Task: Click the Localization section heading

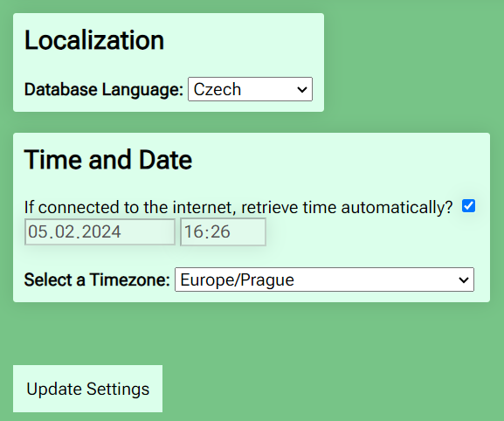Action: coord(94,40)
